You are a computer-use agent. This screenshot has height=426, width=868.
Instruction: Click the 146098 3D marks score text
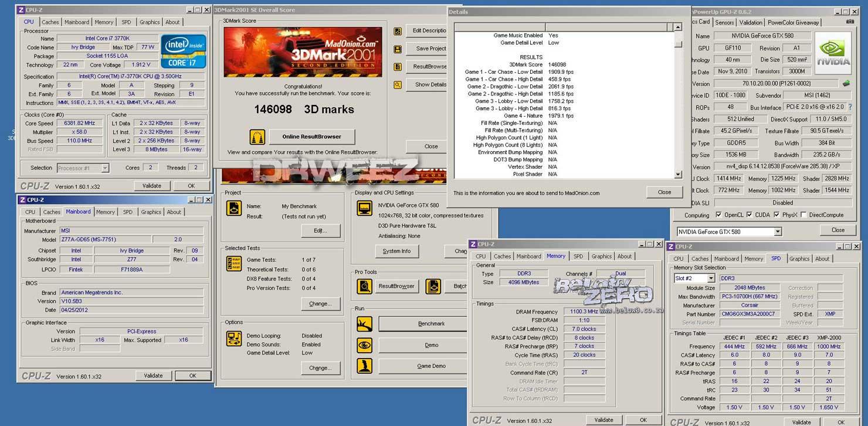(304, 110)
